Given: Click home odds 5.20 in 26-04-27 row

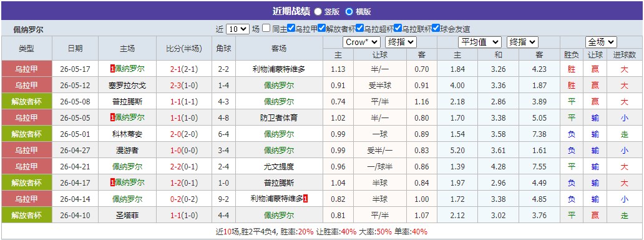Looking at the screenshot, I should coord(457,151).
